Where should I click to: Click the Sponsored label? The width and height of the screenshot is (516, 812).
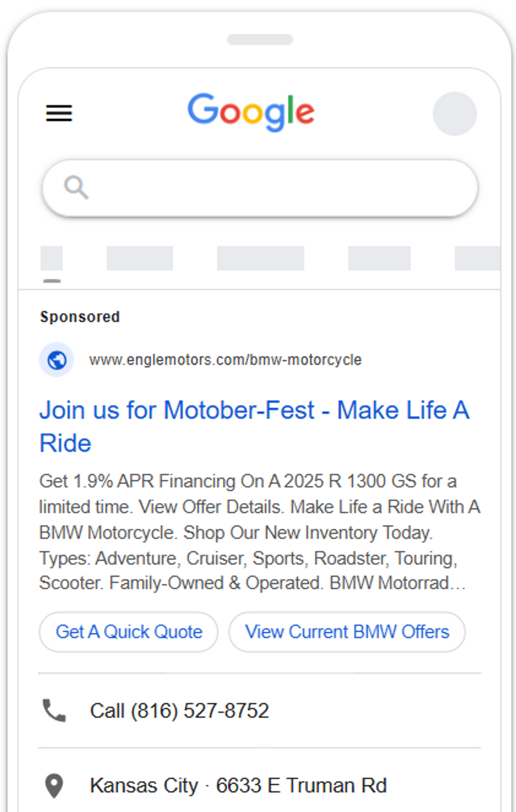pos(80,317)
